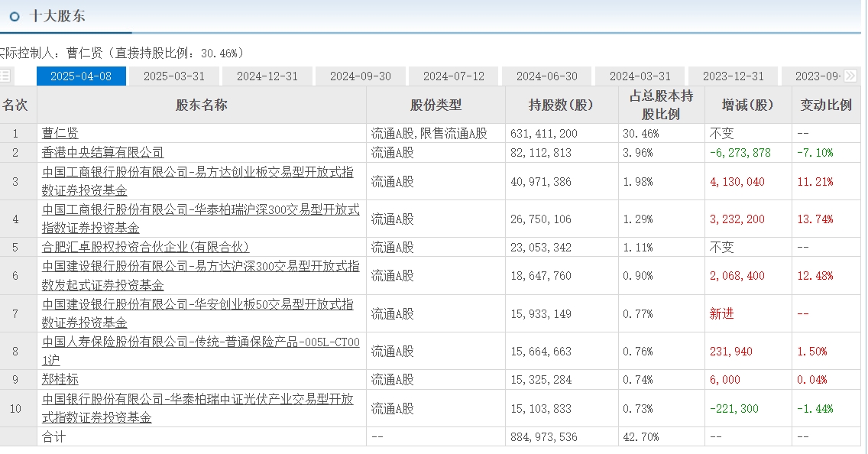The height and width of the screenshot is (454, 868).
Task: Open 易方达沪深300 发起式 fund link
Action: [x=201, y=275]
